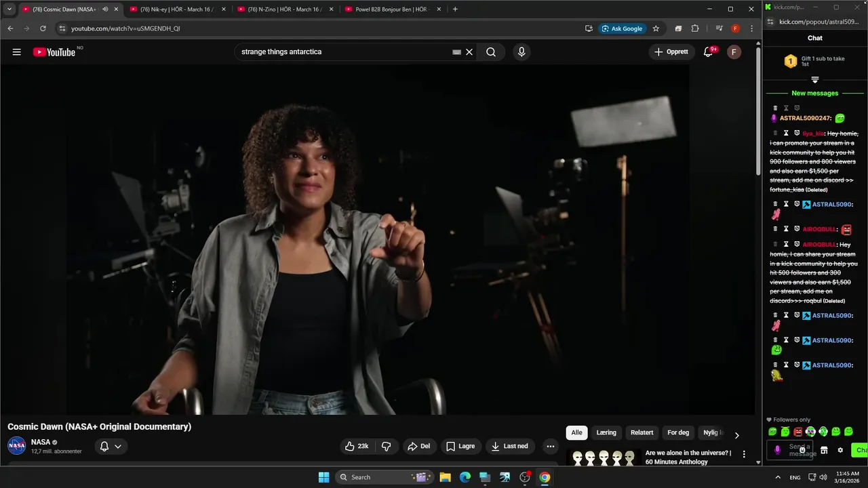The height and width of the screenshot is (488, 868).
Task: Download video with Last ned button
Action: coord(510,446)
